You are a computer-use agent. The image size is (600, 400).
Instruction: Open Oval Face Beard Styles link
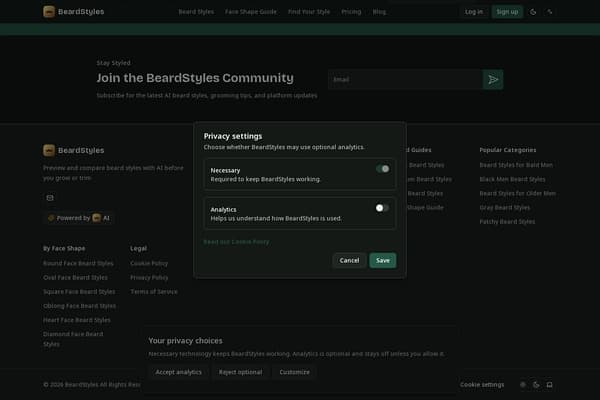pos(75,278)
